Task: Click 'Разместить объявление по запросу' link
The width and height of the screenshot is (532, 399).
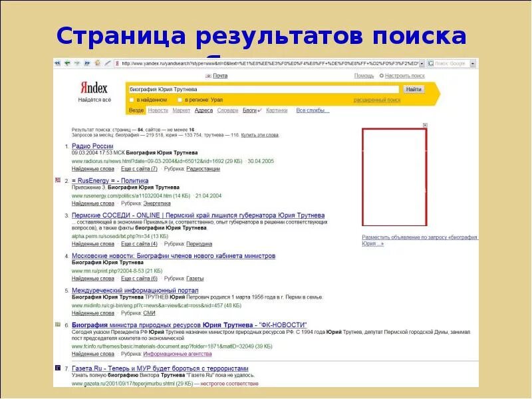Action: [x=420, y=240]
